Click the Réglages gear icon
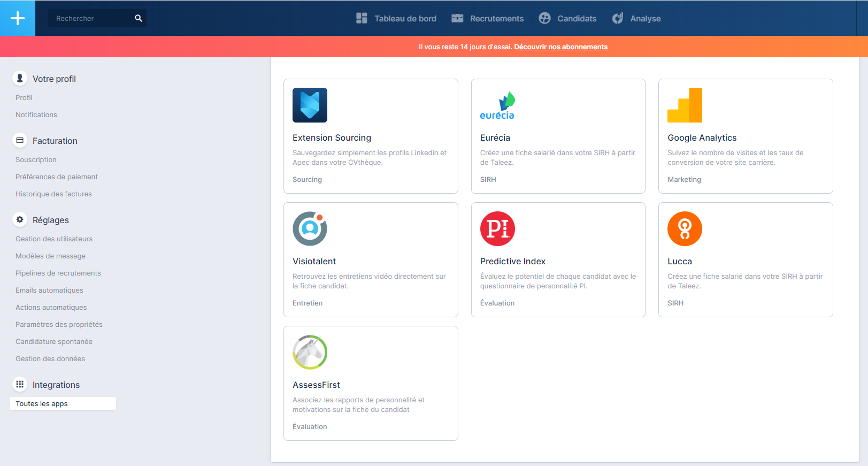Screen dimensions: 868x466 (x=20, y=219)
